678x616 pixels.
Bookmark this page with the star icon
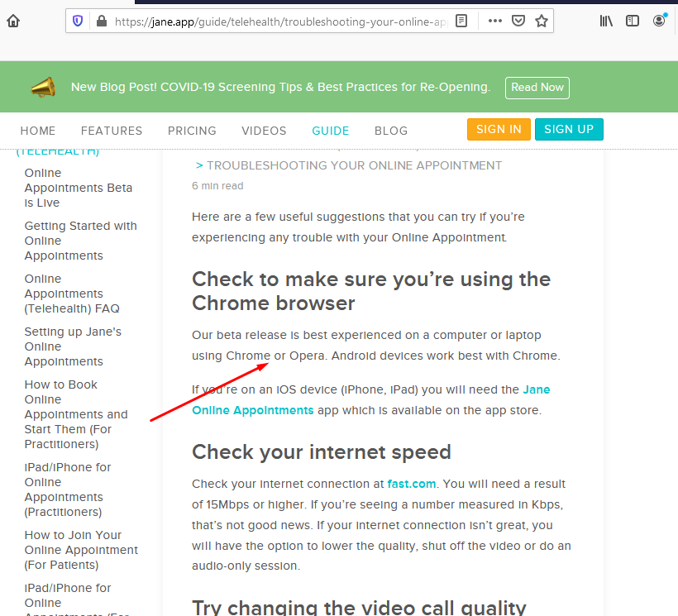pos(542,21)
